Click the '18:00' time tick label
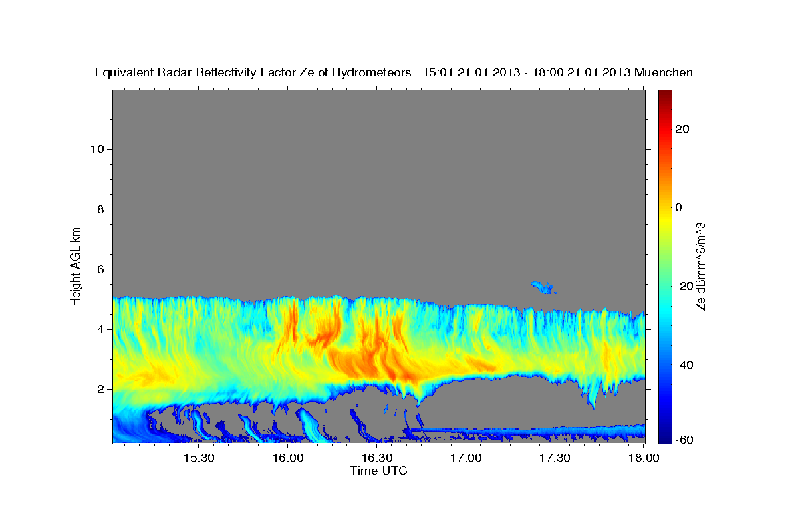Viewport: 798px width, 532px height. click(643, 458)
